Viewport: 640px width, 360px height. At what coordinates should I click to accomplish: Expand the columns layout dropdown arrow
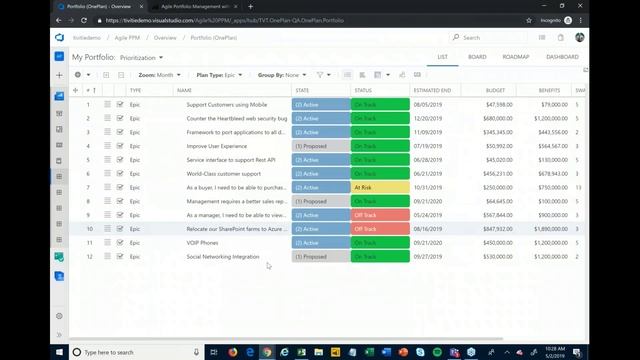[x=388, y=75]
